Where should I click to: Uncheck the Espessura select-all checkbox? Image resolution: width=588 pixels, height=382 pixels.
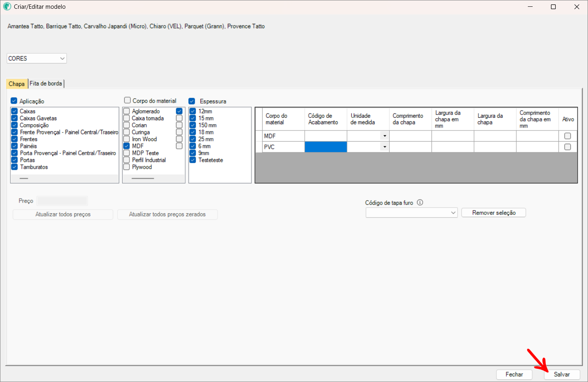192,101
